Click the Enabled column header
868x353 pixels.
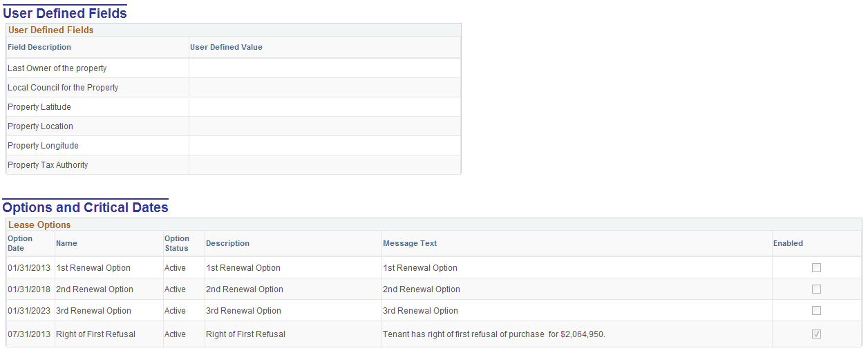pyautogui.click(x=788, y=243)
